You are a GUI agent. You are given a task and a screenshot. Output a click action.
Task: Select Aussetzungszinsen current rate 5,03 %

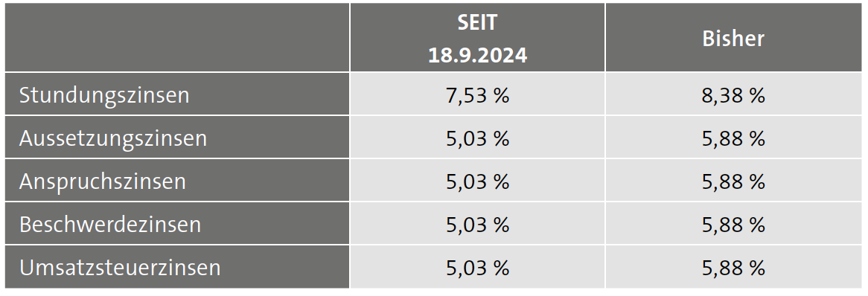click(477, 138)
